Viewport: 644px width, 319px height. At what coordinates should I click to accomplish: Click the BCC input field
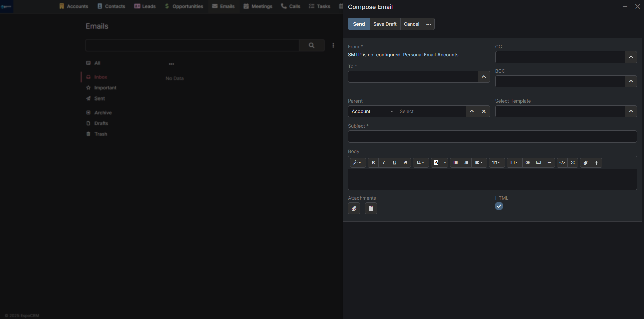(x=560, y=81)
